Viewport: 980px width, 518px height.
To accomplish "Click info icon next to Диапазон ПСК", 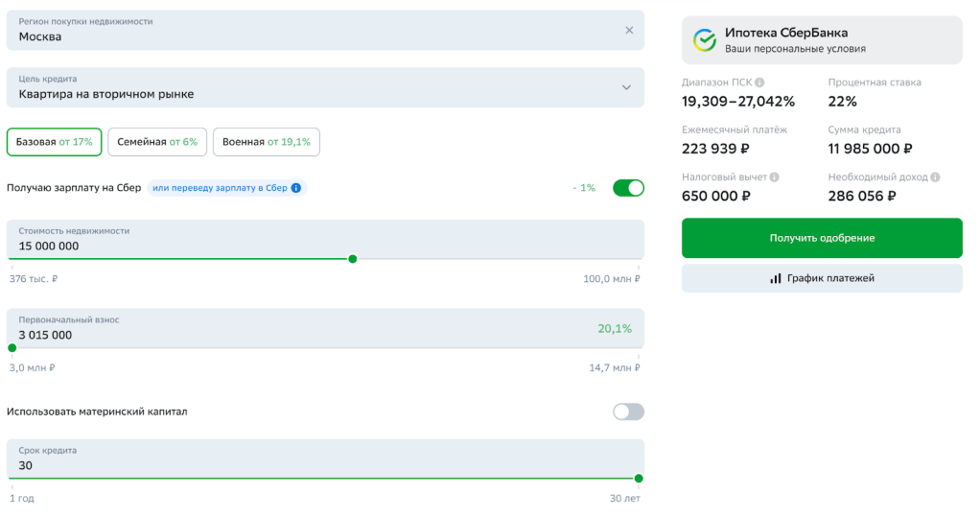I will point(759,82).
